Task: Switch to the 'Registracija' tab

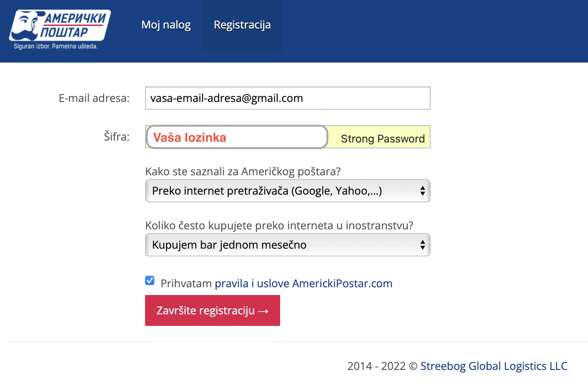Action: (242, 25)
